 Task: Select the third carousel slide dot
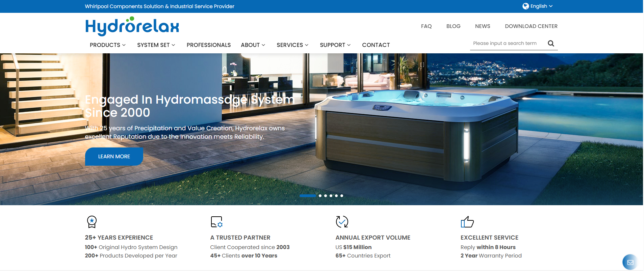click(326, 196)
